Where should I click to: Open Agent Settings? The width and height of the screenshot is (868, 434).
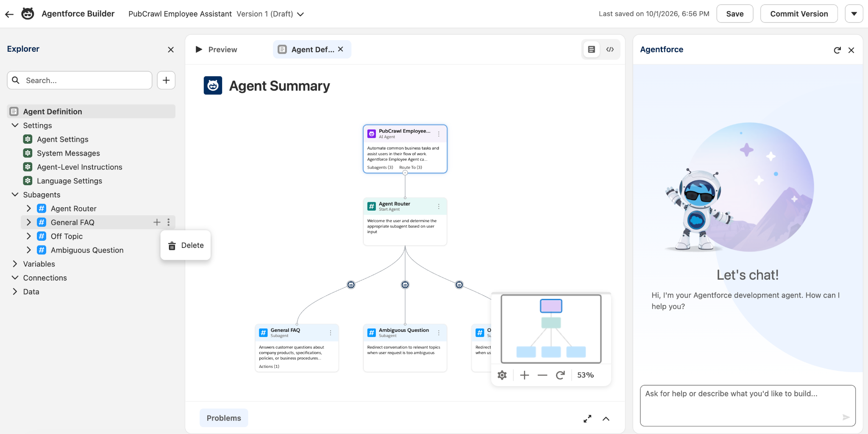click(63, 139)
